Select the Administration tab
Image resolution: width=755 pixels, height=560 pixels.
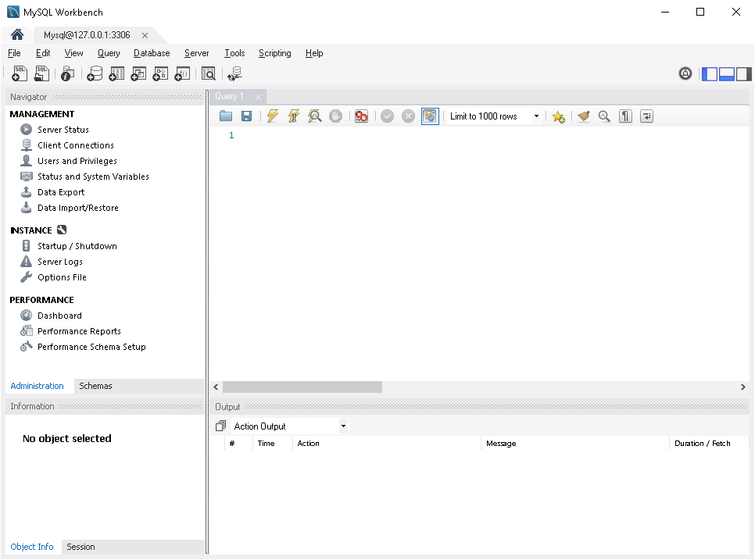pos(37,386)
